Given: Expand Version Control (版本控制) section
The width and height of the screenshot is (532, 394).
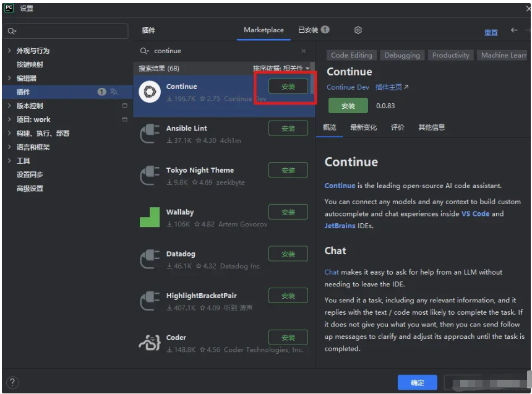Looking at the screenshot, I should 9,106.
